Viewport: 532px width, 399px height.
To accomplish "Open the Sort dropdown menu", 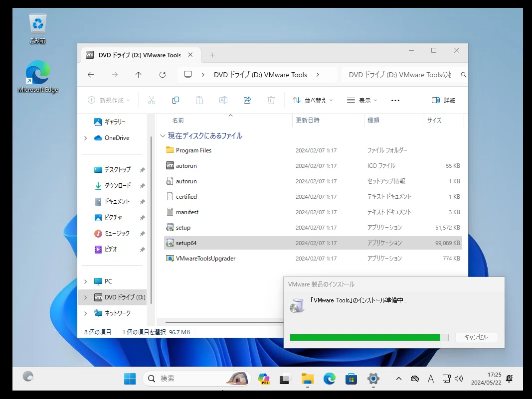I will pyautogui.click(x=313, y=100).
